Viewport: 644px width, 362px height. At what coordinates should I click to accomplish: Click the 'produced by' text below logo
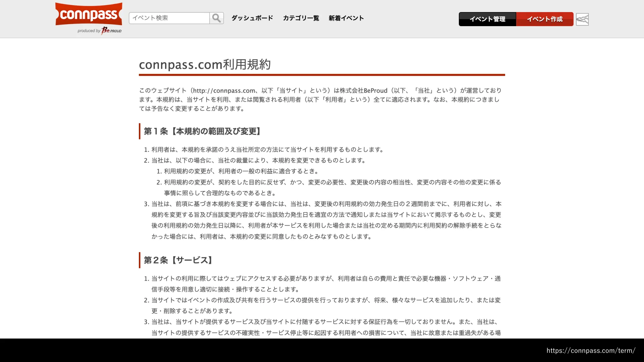89,31
